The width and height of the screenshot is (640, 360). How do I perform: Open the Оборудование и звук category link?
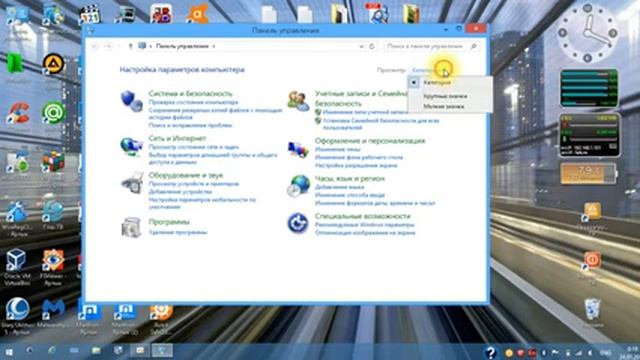tap(186, 175)
